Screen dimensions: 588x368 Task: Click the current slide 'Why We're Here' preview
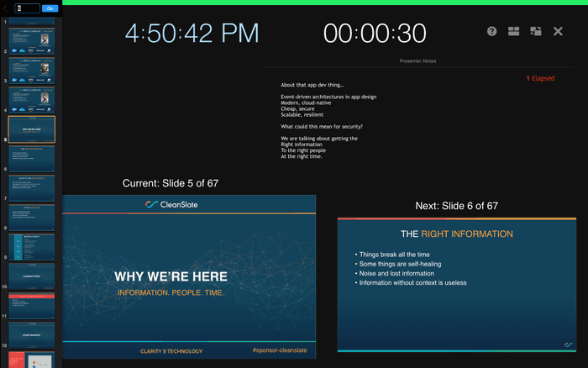click(x=189, y=276)
